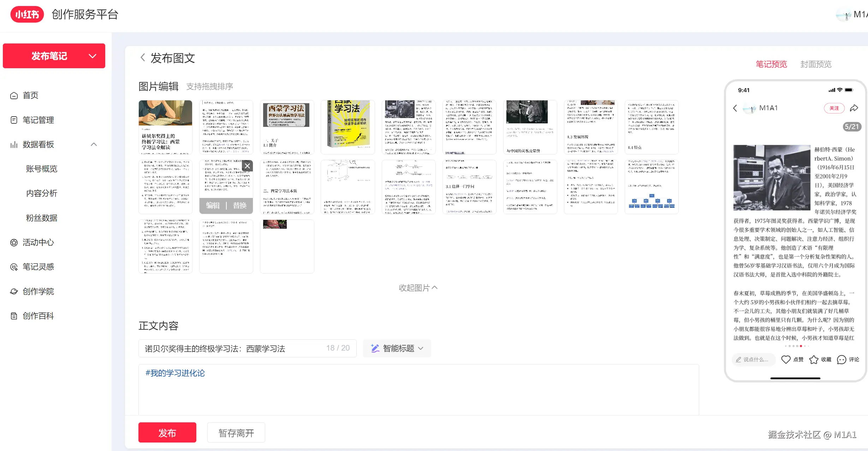Click the share arrow icon in phone preview
Image resolution: width=868 pixels, height=451 pixels.
854,108
